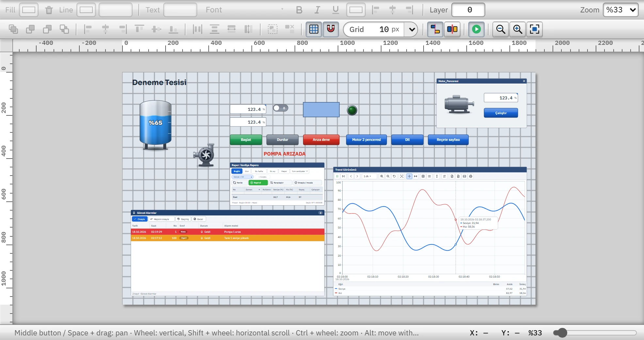
Task: Open the Zoom percentage dropdown
Action: 620,10
